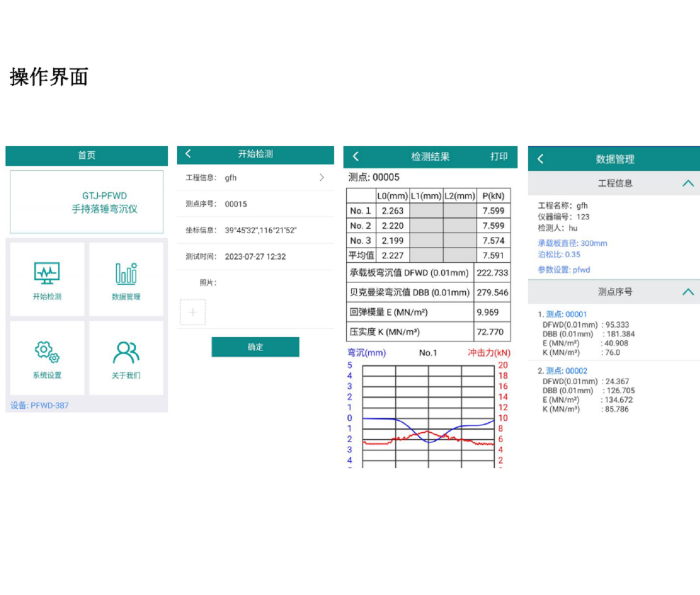Click GTJ-PFWD 手持落锤弯沉仪 banner

coord(87,202)
